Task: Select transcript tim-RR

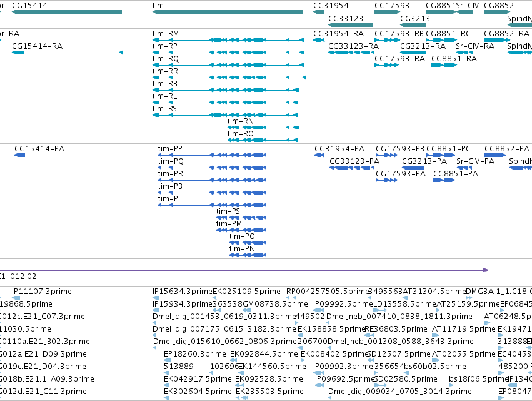Action: pos(229,78)
